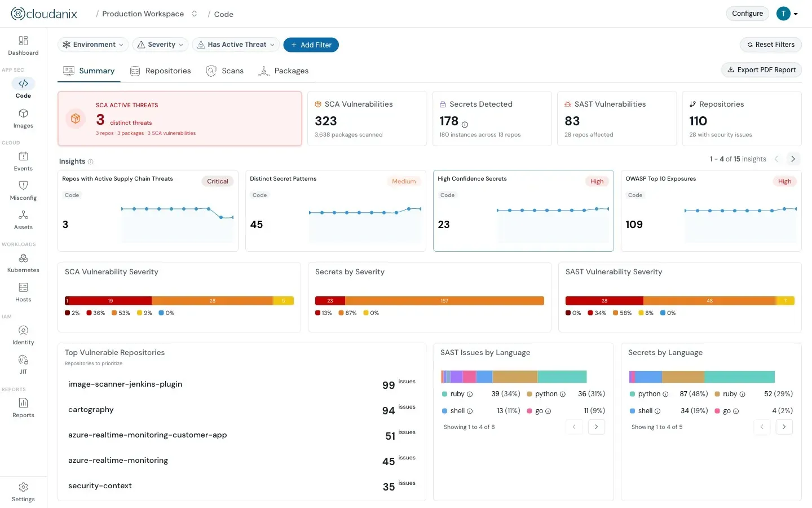Click Export PDF Report button
The height and width of the screenshot is (508, 812).
click(x=761, y=70)
